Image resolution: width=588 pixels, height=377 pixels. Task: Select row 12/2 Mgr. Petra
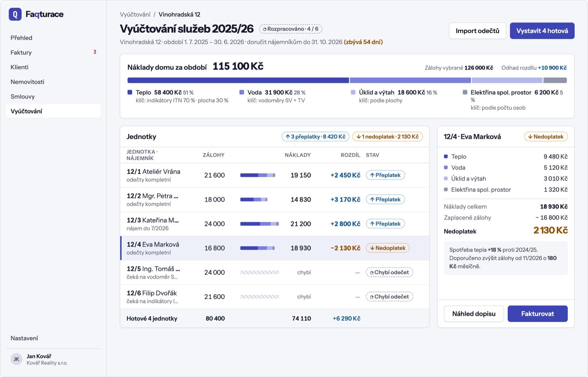pos(275,200)
